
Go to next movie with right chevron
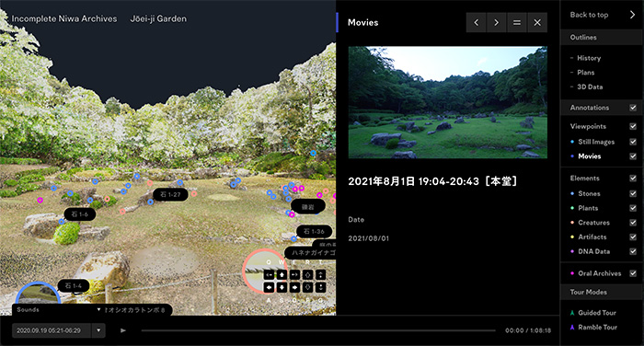coord(497,23)
